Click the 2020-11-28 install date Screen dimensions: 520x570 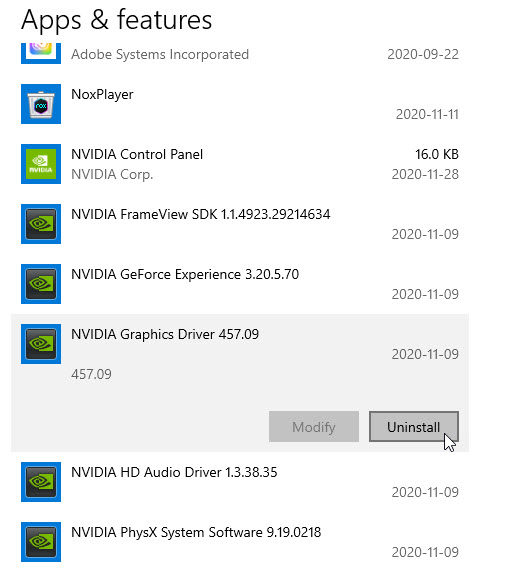click(425, 174)
